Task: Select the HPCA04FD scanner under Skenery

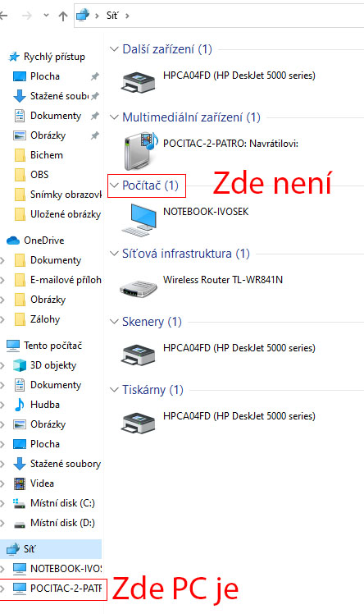Action: (x=139, y=355)
